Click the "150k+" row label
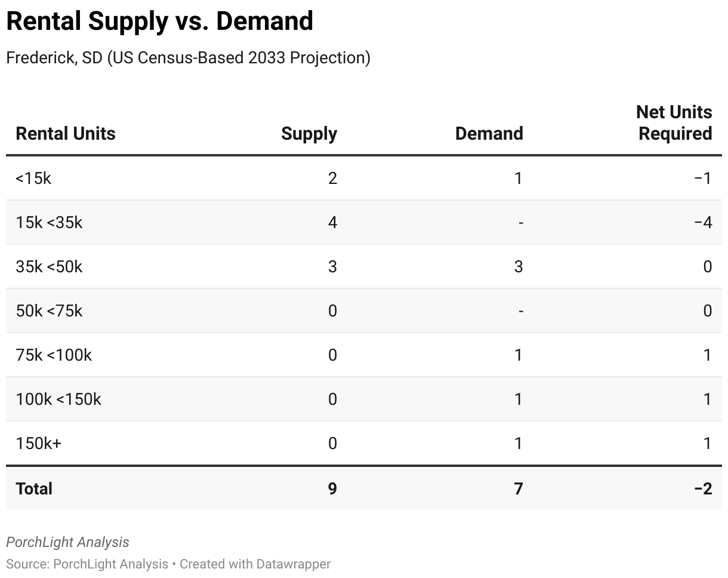Viewport: 728px width, 578px height. tap(38, 443)
